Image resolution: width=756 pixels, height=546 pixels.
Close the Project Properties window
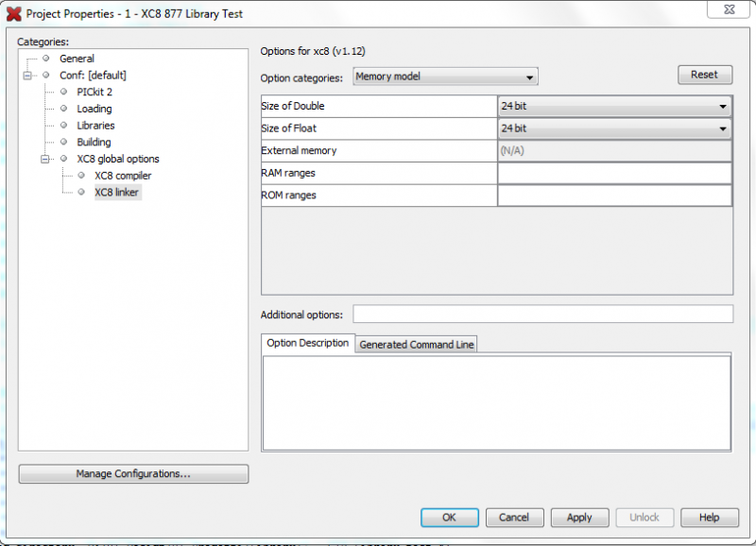(730, 9)
